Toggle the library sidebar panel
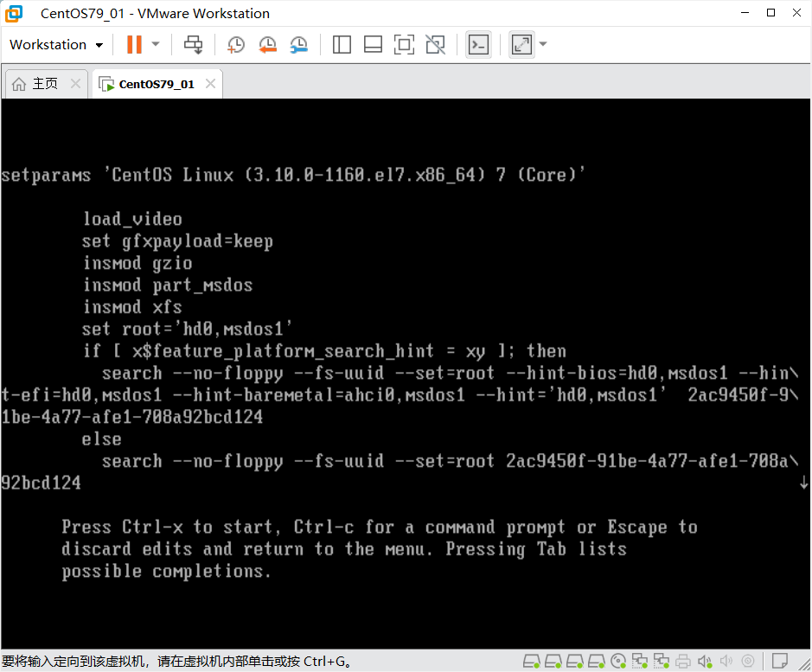The image size is (812, 672). click(x=342, y=45)
